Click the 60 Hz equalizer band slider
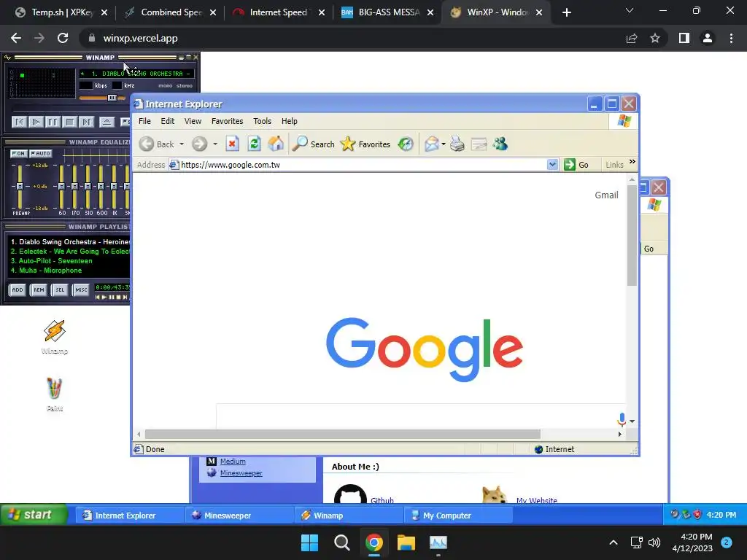The image size is (747, 560). [x=61, y=187]
